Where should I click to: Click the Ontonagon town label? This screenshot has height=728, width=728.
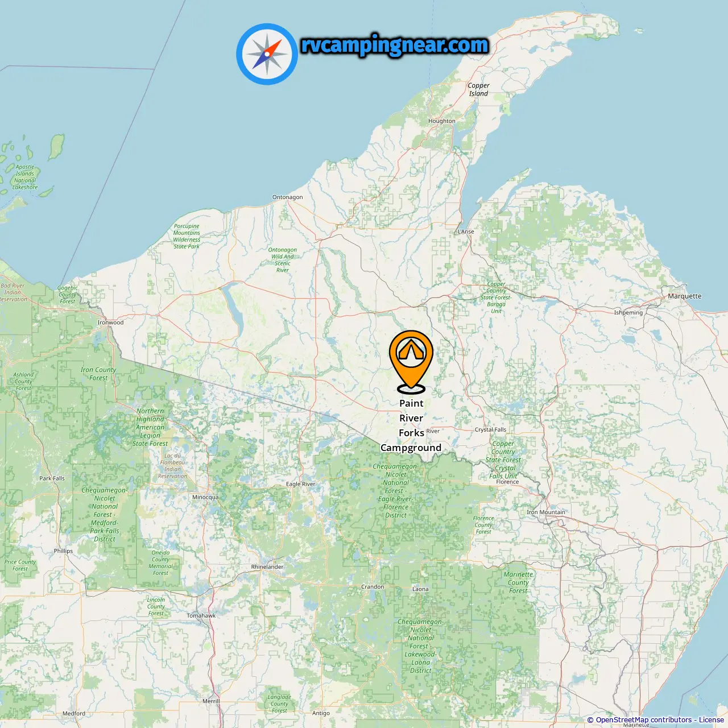click(x=287, y=197)
